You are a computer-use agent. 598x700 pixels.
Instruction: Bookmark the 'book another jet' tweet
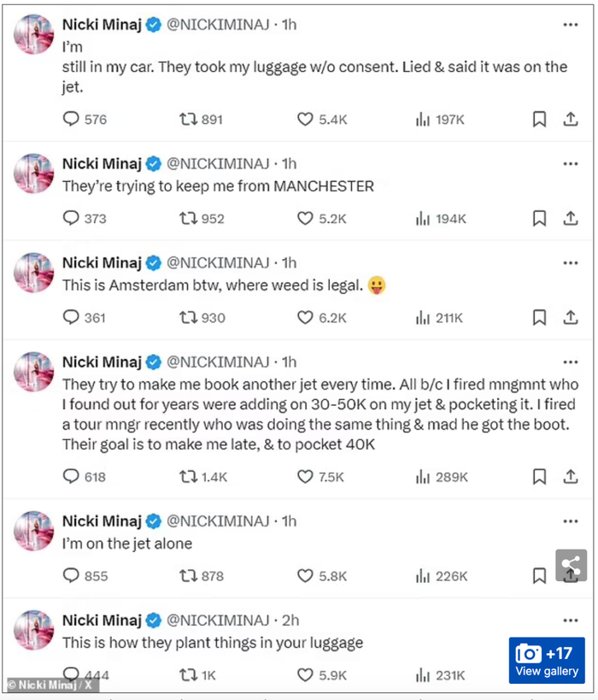click(x=539, y=477)
